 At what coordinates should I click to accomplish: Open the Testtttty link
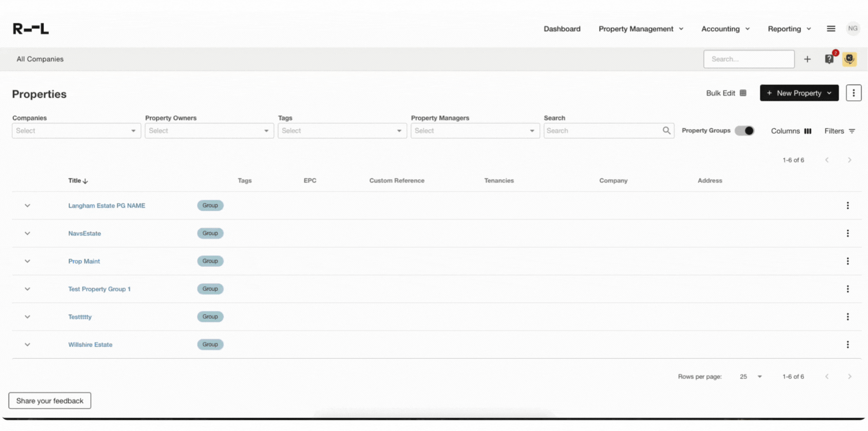pyautogui.click(x=80, y=317)
